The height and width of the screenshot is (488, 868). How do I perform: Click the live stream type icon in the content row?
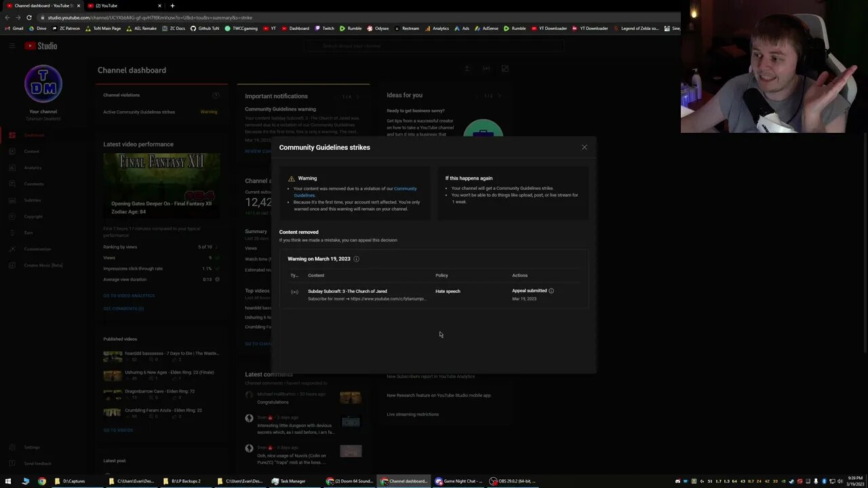(x=294, y=292)
